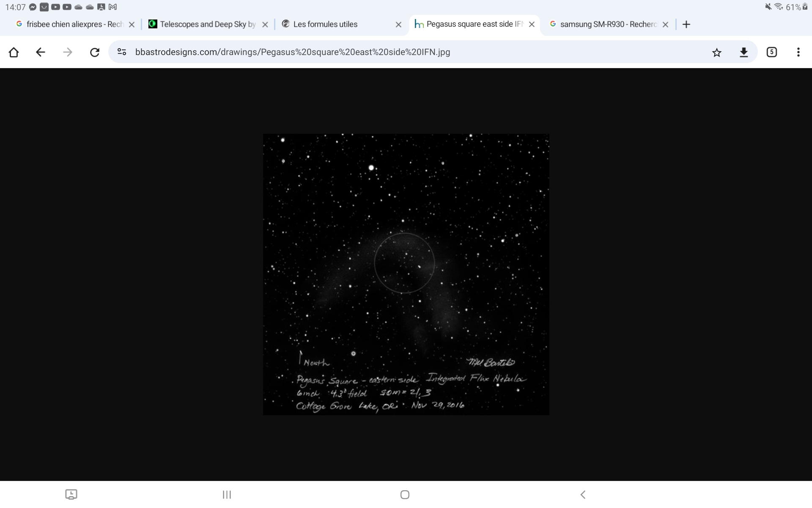Open the three-dot Chrome menu
Image resolution: width=812 pixels, height=508 pixels.
point(798,52)
